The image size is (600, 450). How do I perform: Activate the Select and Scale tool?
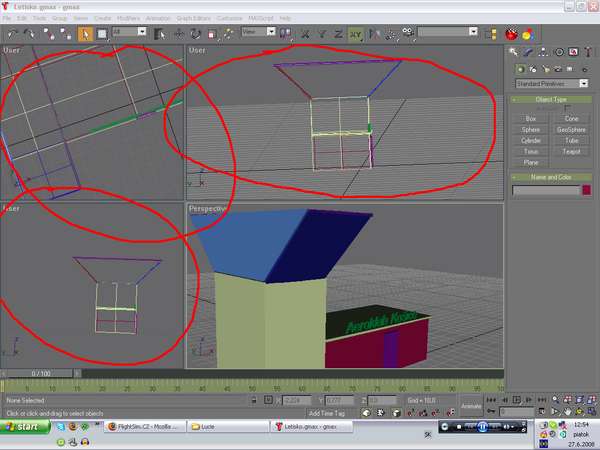pyautogui.click(x=212, y=34)
